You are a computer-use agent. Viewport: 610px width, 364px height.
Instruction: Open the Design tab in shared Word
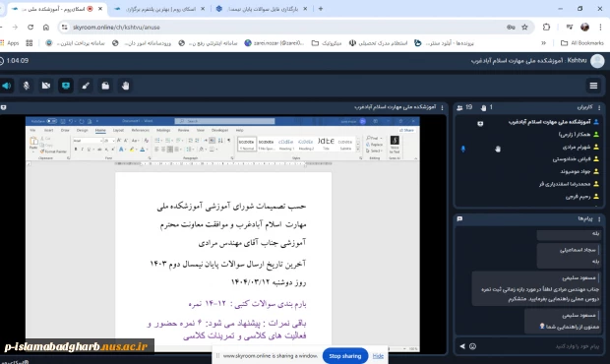(x=82, y=130)
